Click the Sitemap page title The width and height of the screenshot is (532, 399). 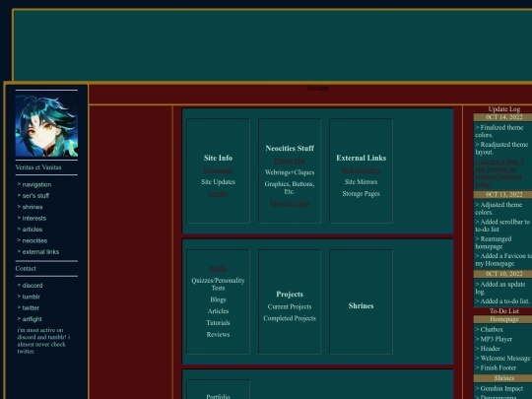tap(317, 89)
